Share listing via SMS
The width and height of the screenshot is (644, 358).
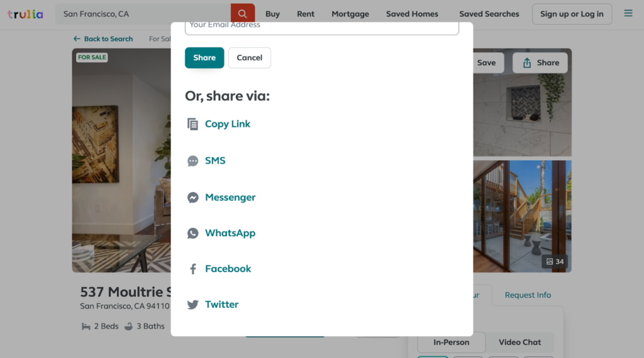tap(215, 160)
